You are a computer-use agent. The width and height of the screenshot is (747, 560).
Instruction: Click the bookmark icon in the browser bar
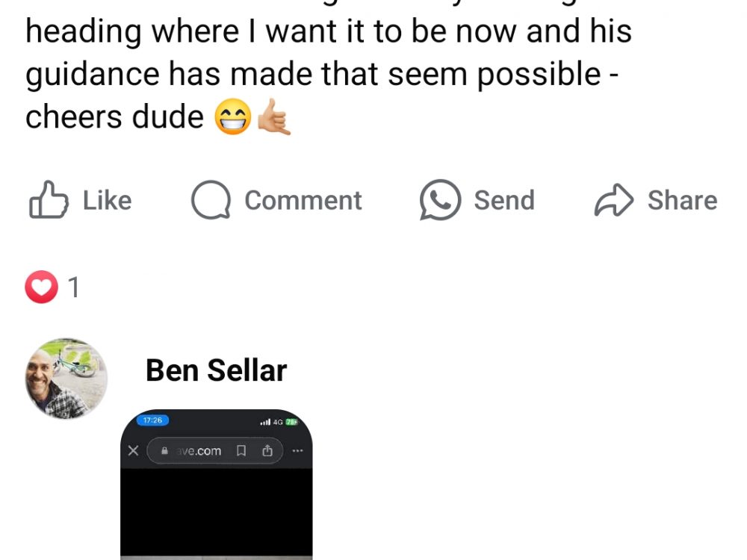[241, 451]
